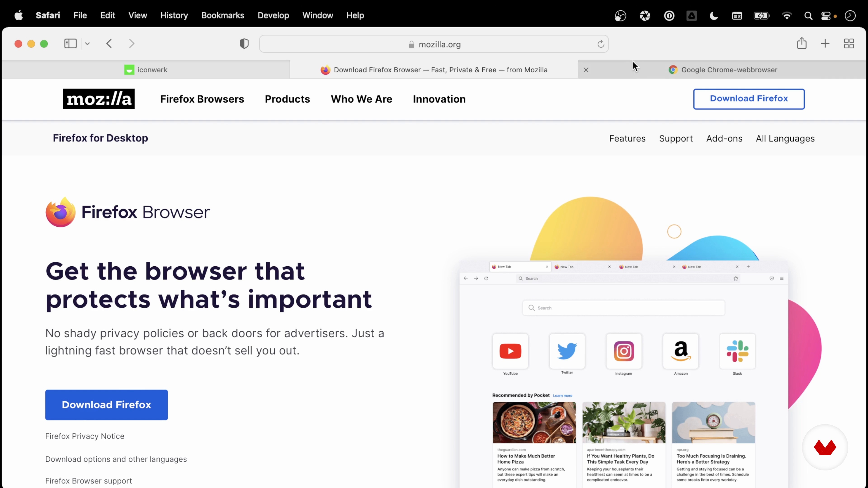Viewport: 868px width, 488px height.
Task: Open the Firefox Privacy Notice link
Action: pyautogui.click(x=85, y=436)
